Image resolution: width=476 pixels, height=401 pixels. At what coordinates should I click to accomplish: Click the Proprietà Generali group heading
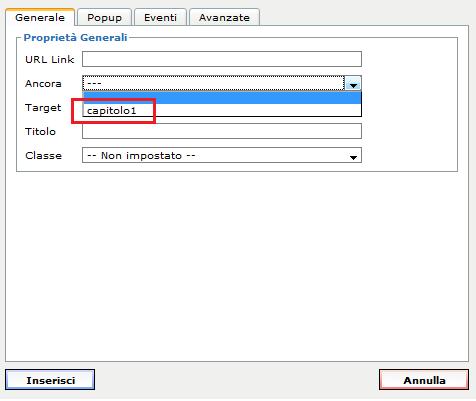(75, 38)
